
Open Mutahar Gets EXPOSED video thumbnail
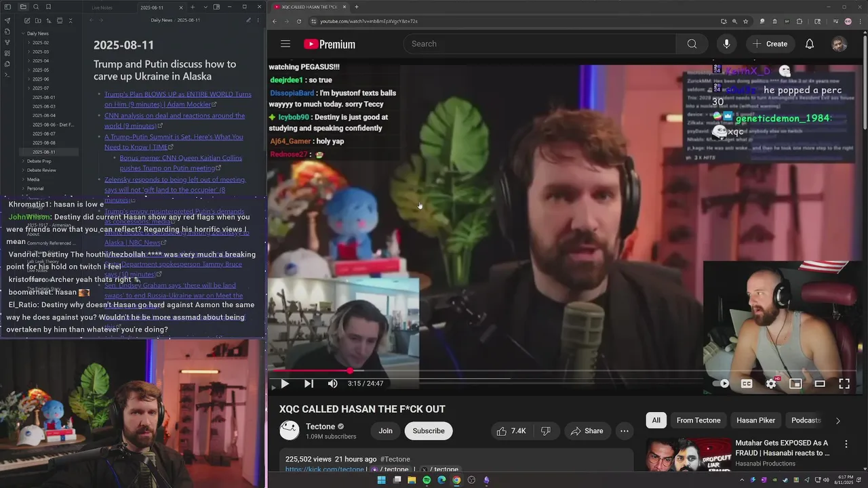(688, 454)
